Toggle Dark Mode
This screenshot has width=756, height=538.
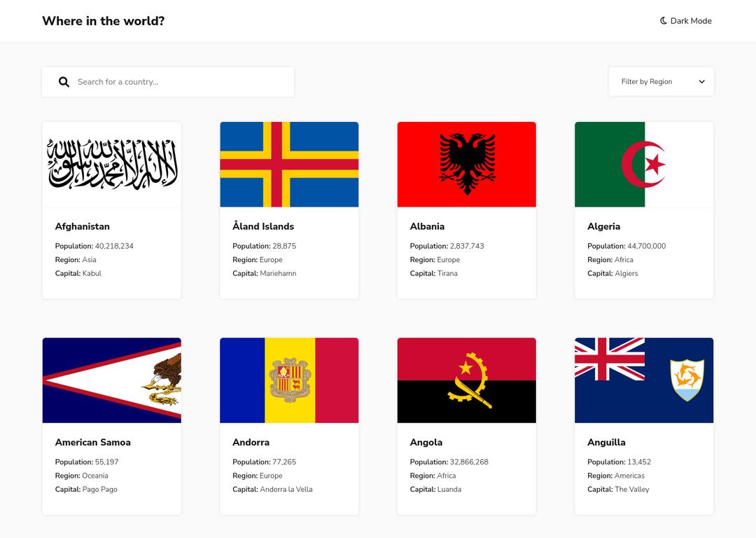[x=686, y=21]
